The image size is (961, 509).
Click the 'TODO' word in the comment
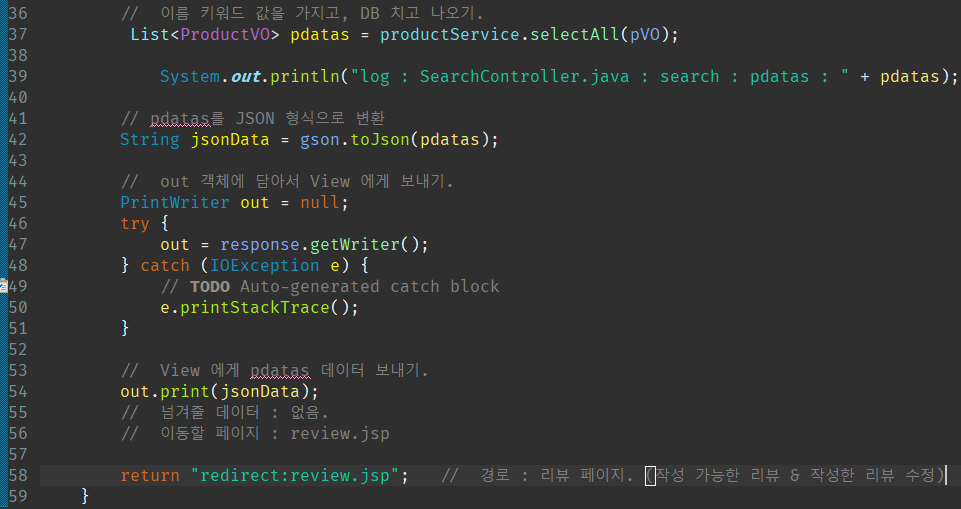210,287
